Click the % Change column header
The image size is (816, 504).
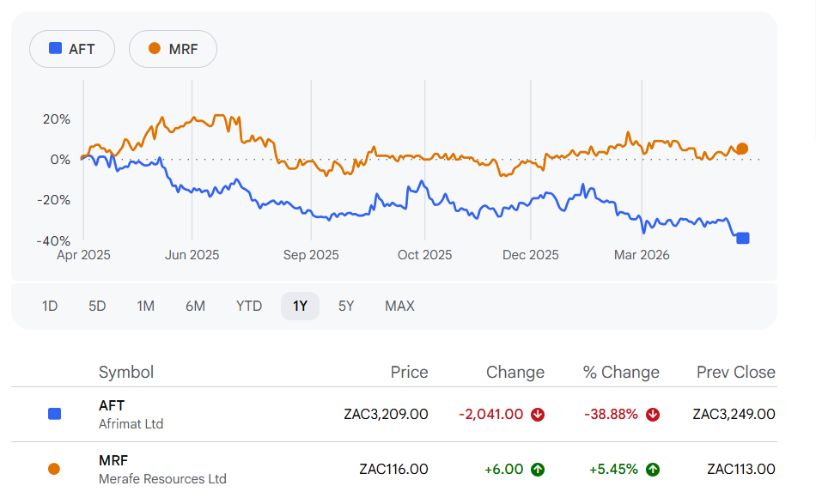click(621, 372)
